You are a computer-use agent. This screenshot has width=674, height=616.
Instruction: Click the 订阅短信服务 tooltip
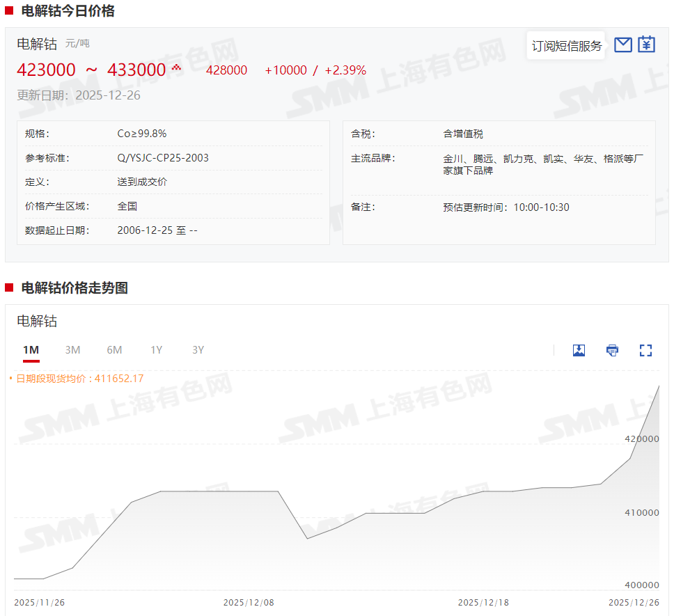point(566,46)
